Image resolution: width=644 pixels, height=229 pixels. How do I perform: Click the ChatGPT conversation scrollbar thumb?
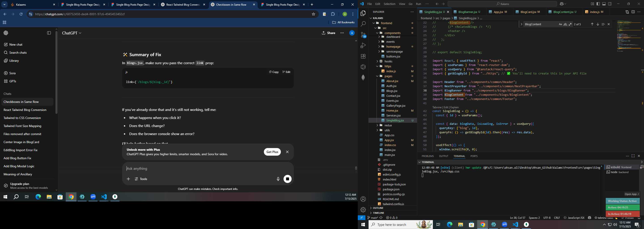(356, 168)
